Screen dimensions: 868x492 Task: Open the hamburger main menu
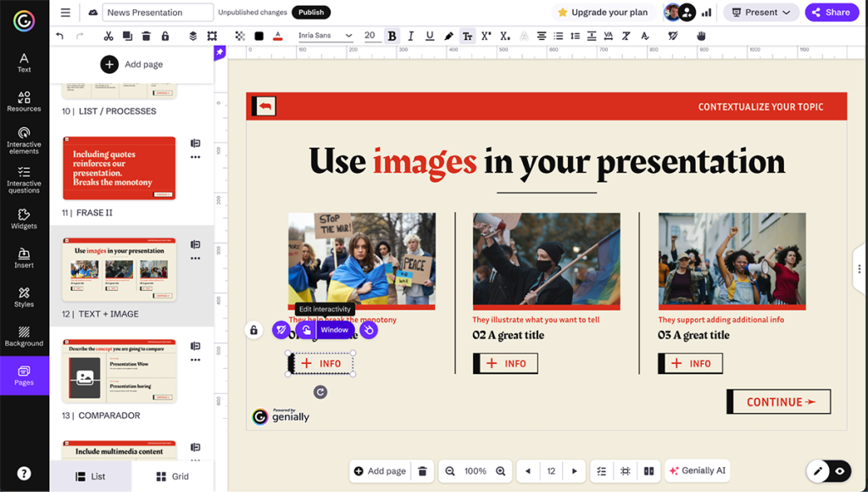65,13
